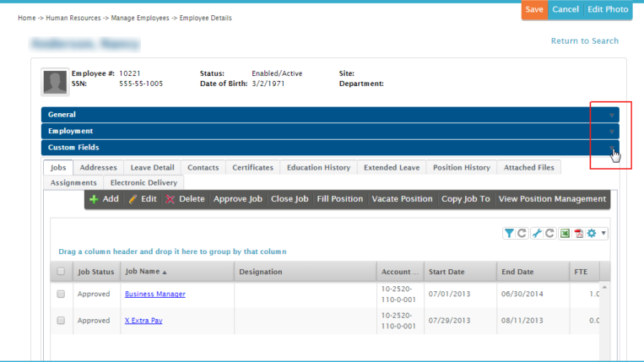
Task: Open the grid filter funnel icon
Action: pyautogui.click(x=509, y=233)
